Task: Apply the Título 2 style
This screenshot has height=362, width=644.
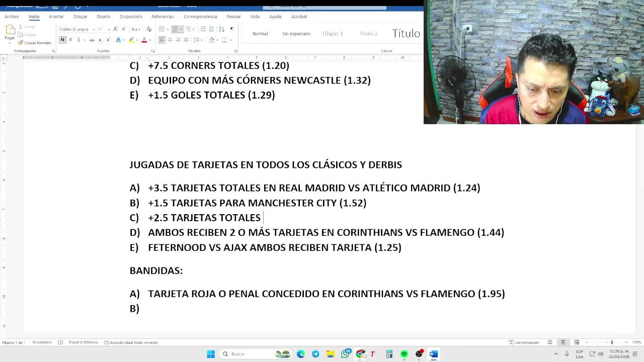Action: [x=369, y=34]
